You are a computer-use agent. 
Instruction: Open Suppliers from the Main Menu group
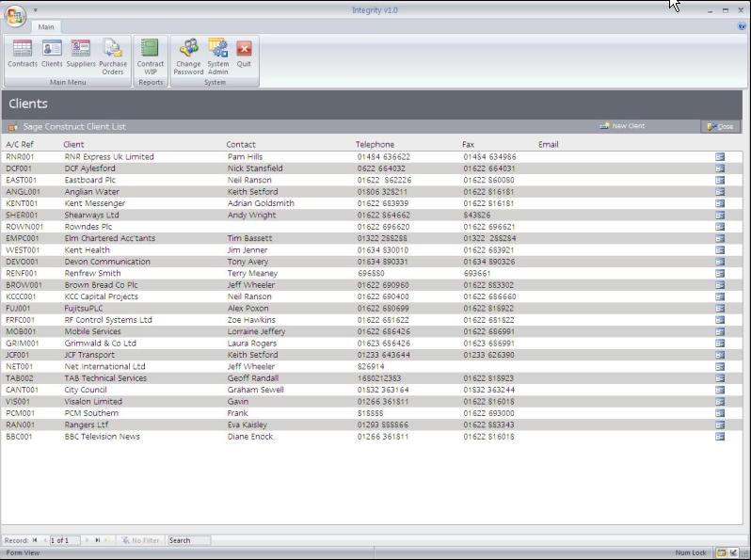81,55
